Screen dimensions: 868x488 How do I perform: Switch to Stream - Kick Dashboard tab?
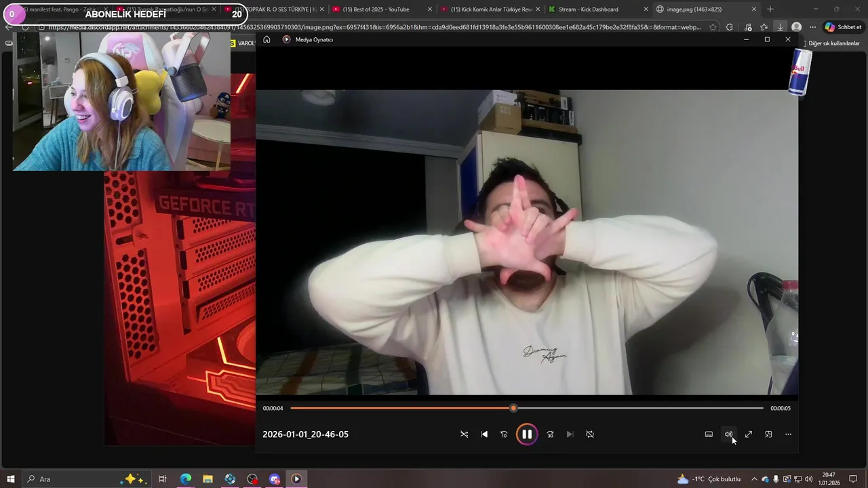tap(598, 9)
